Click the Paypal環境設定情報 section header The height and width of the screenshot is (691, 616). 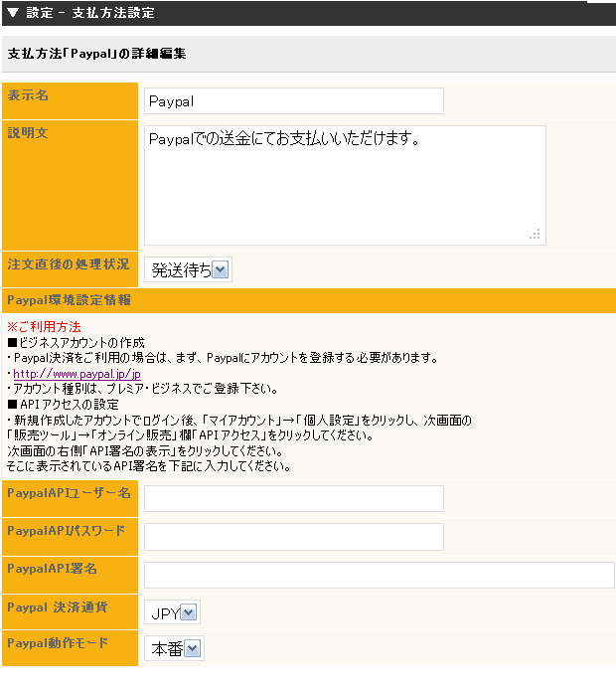tap(309, 300)
